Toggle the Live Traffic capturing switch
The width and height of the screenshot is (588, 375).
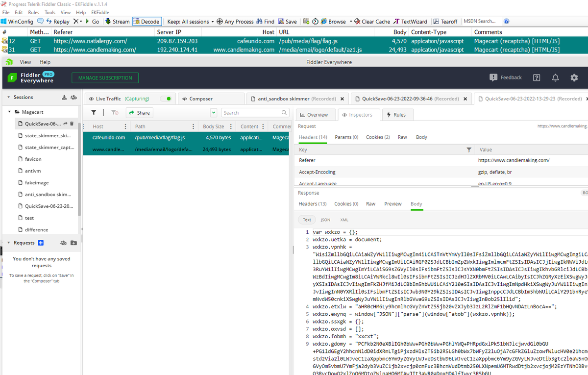(166, 99)
